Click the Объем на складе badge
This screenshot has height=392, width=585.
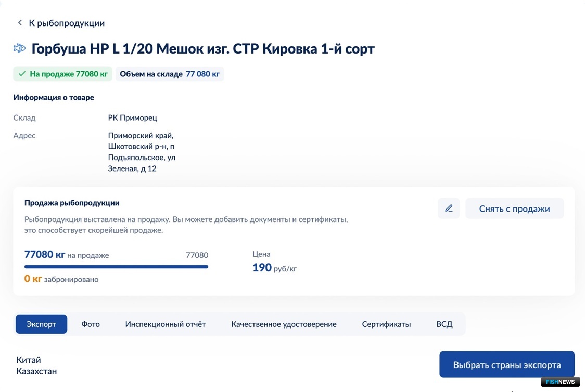coord(169,74)
